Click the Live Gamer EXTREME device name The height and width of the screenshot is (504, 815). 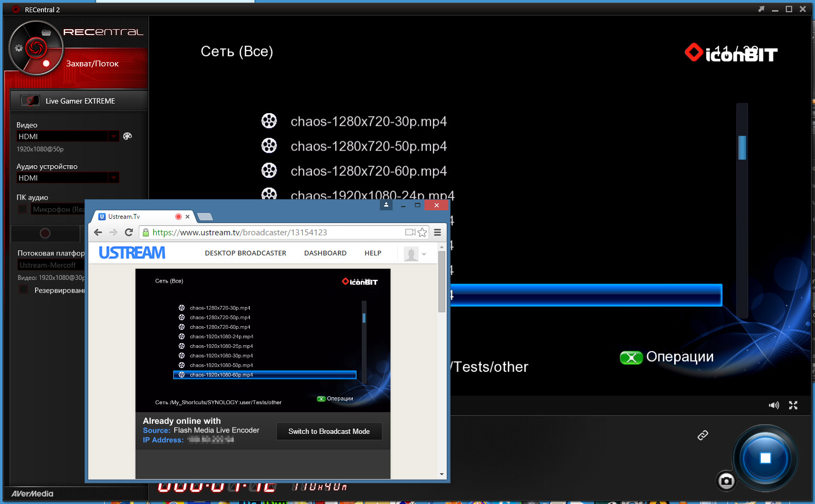[x=80, y=101]
